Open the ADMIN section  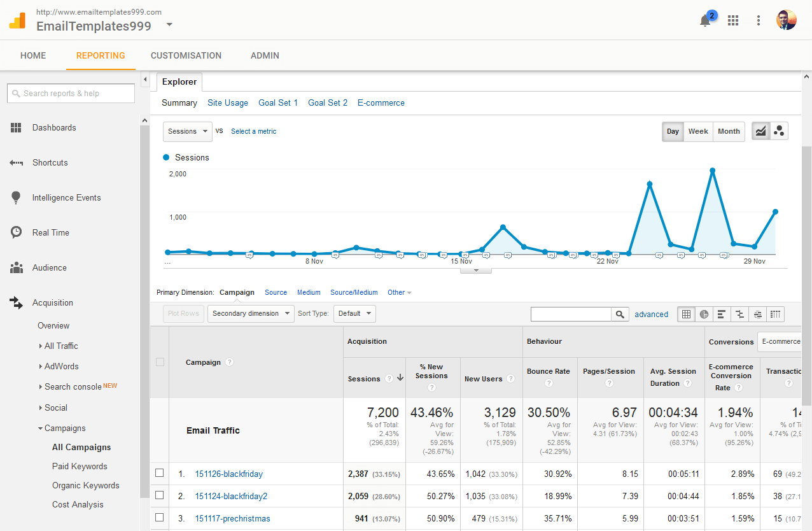pyautogui.click(x=265, y=55)
